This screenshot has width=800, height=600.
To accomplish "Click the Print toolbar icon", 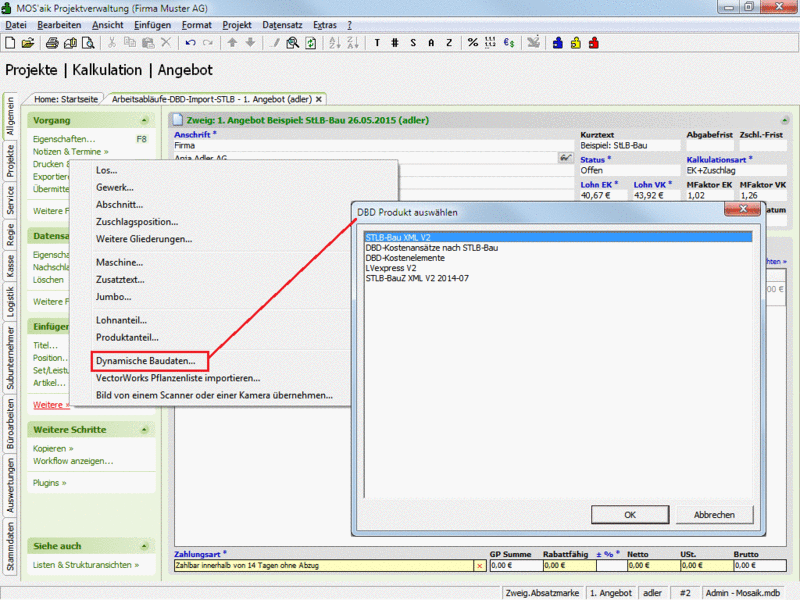I will click(52, 43).
